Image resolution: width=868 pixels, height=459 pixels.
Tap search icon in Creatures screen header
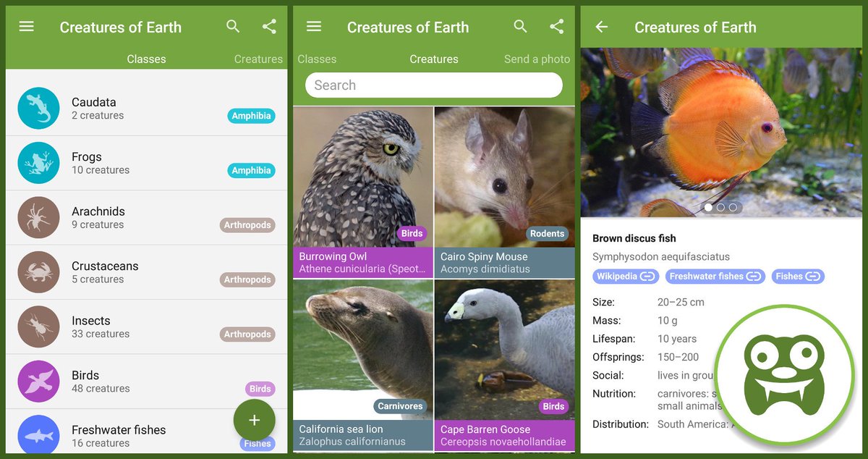tap(520, 27)
